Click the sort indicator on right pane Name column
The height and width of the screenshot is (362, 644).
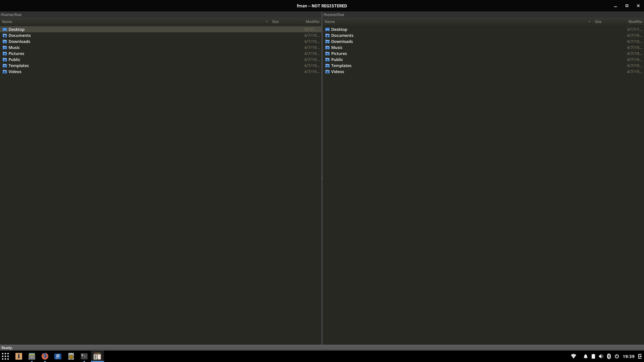589,22
